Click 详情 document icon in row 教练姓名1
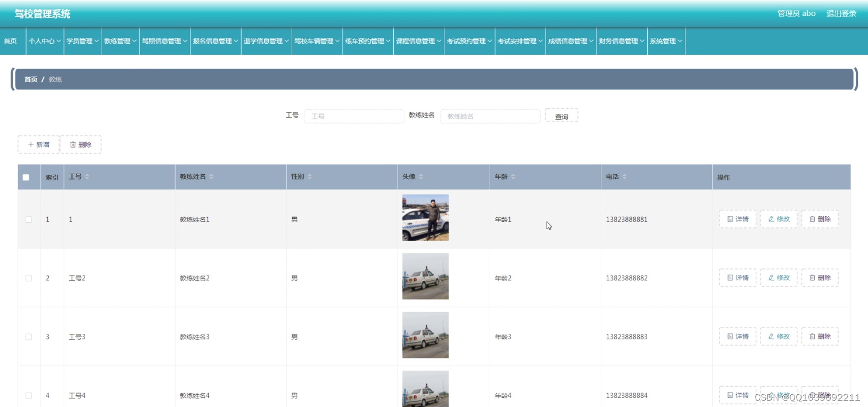Image resolution: width=868 pixels, height=407 pixels. point(730,219)
